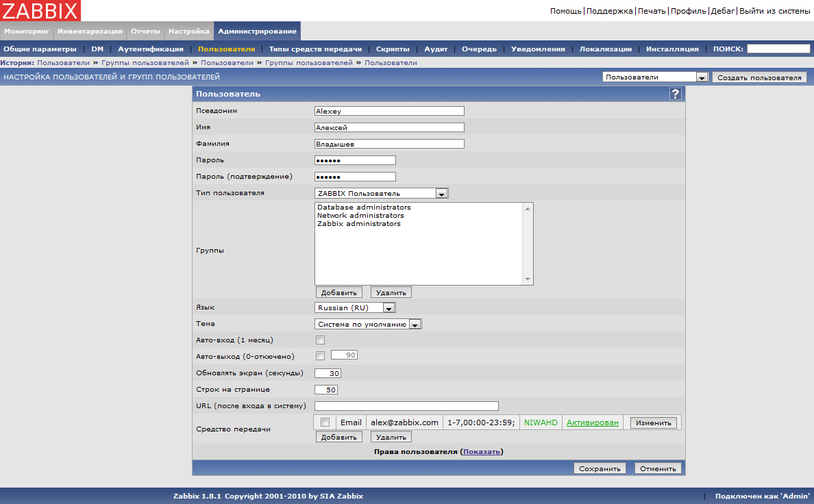Click the Изменить button for Email media
The width and height of the screenshot is (814, 504).
coord(654,423)
